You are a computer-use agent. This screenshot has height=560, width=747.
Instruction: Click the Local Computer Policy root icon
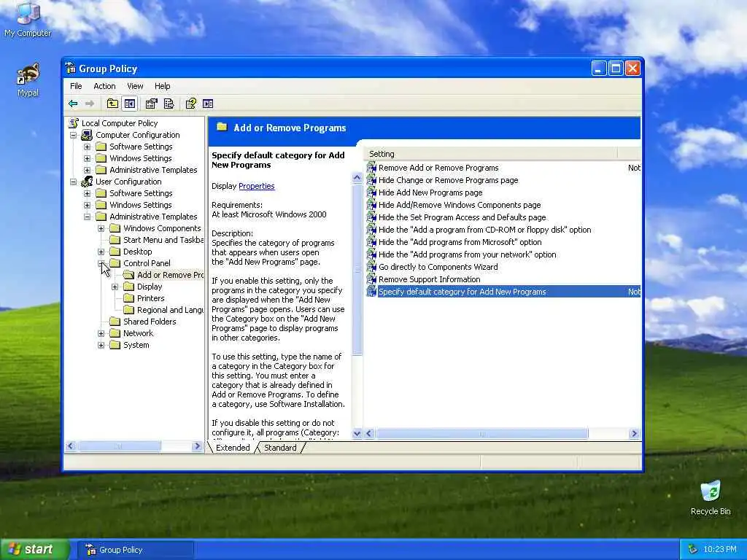(74, 123)
